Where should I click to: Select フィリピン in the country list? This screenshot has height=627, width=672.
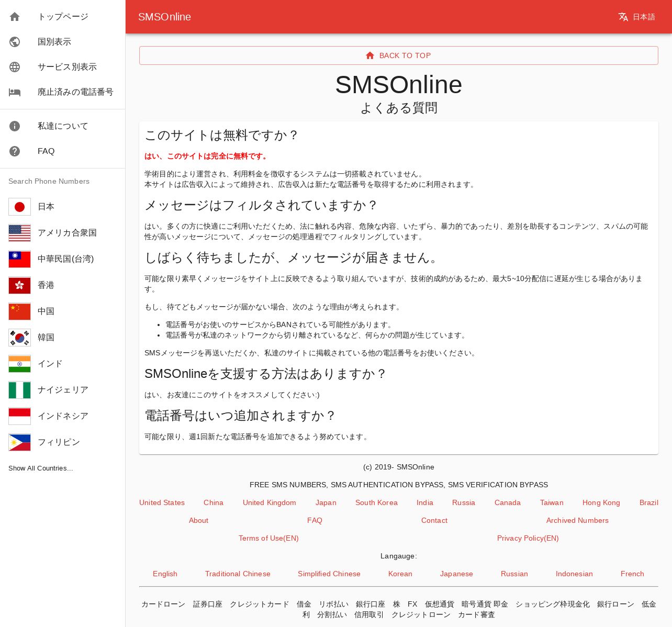[x=62, y=442]
